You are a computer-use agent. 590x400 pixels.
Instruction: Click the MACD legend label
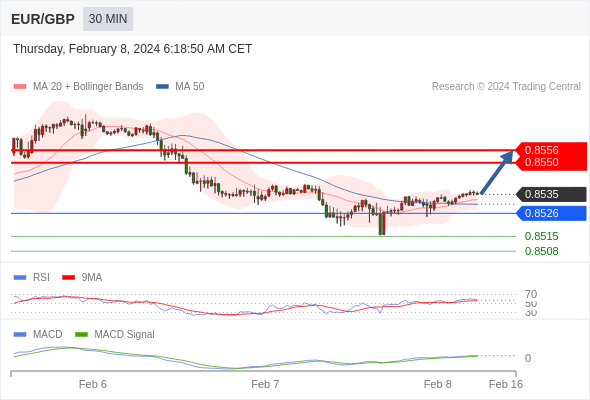coord(47,335)
